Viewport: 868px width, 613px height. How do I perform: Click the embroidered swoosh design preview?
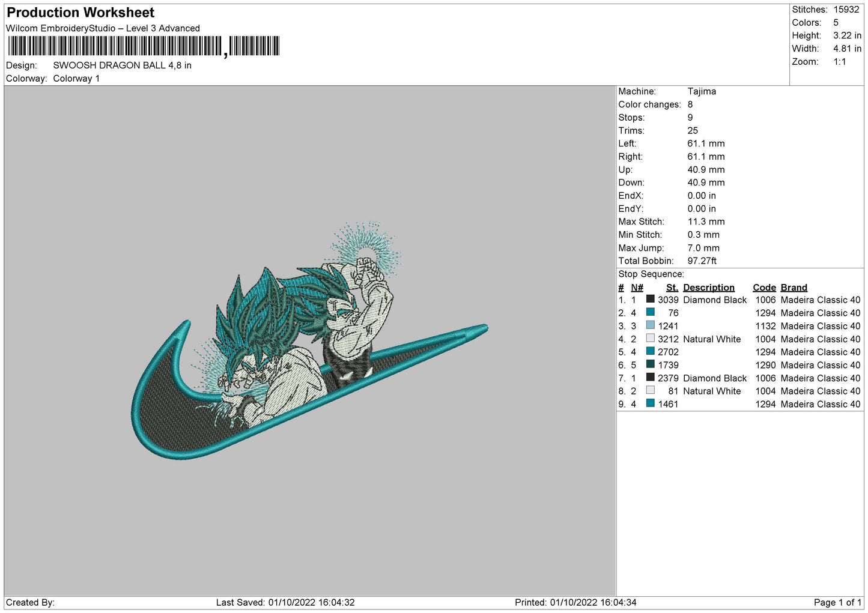(309, 348)
